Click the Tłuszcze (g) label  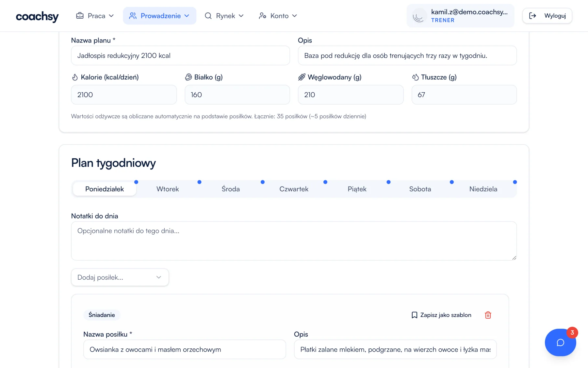click(x=439, y=77)
